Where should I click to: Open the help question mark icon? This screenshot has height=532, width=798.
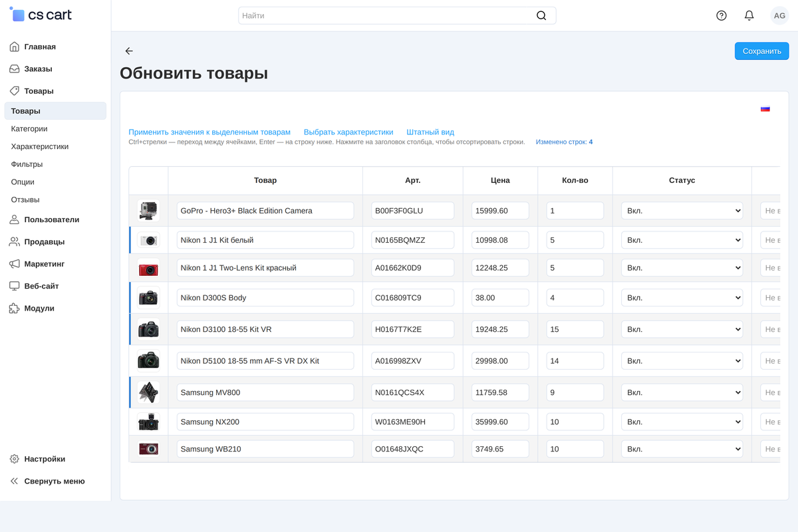722,15
